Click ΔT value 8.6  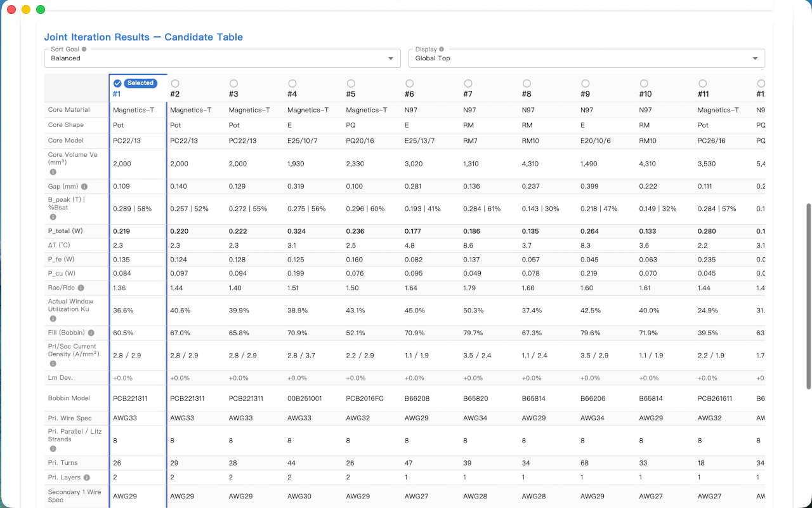(468, 245)
